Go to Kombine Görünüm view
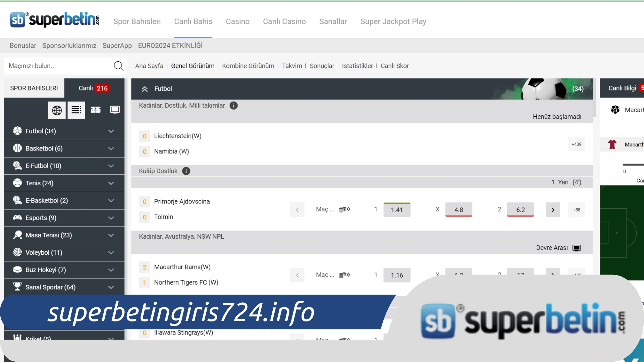The width and height of the screenshot is (644, 362). 248,66
